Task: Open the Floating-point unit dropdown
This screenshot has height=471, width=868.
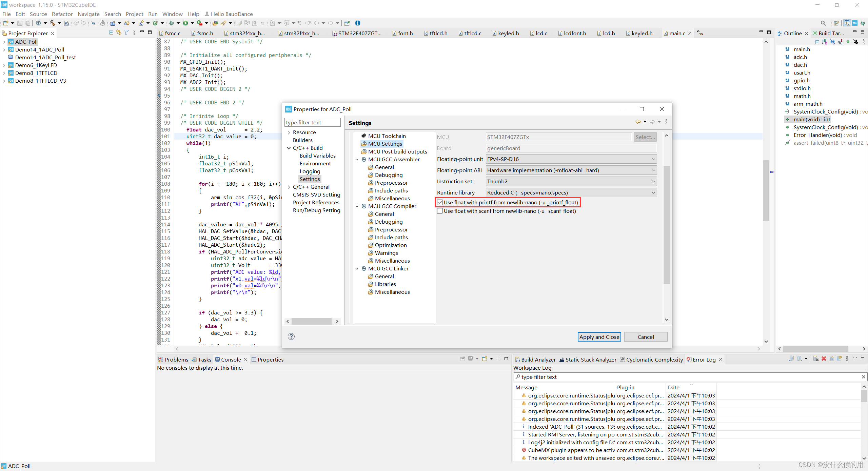Action: pyautogui.click(x=571, y=159)
